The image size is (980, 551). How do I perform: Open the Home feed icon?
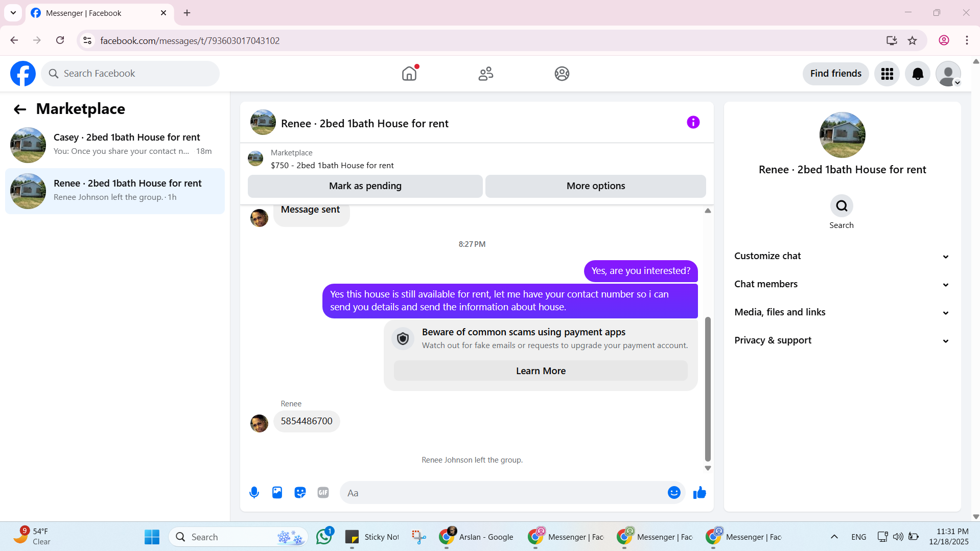pos(409,74)
